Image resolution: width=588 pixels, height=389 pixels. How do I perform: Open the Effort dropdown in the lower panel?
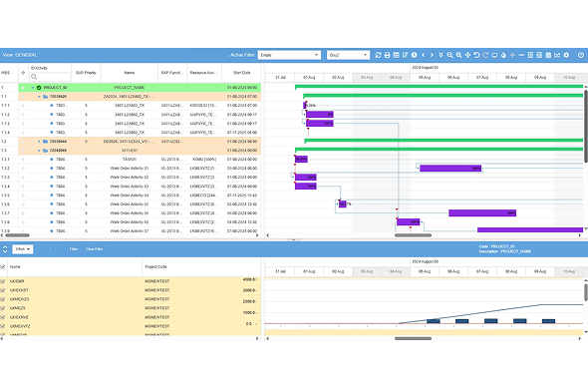[x=23, y=249]
